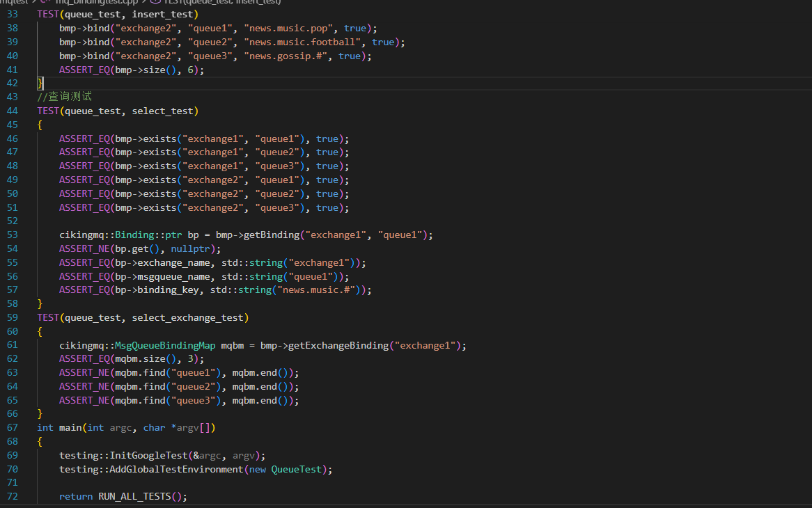
Task: Click QueueTest class name
Action: (x=297, y=469)
